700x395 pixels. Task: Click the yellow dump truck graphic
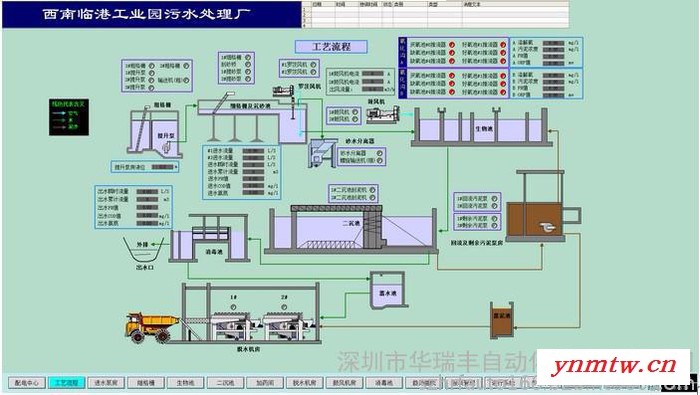click(x=152, y=328)
